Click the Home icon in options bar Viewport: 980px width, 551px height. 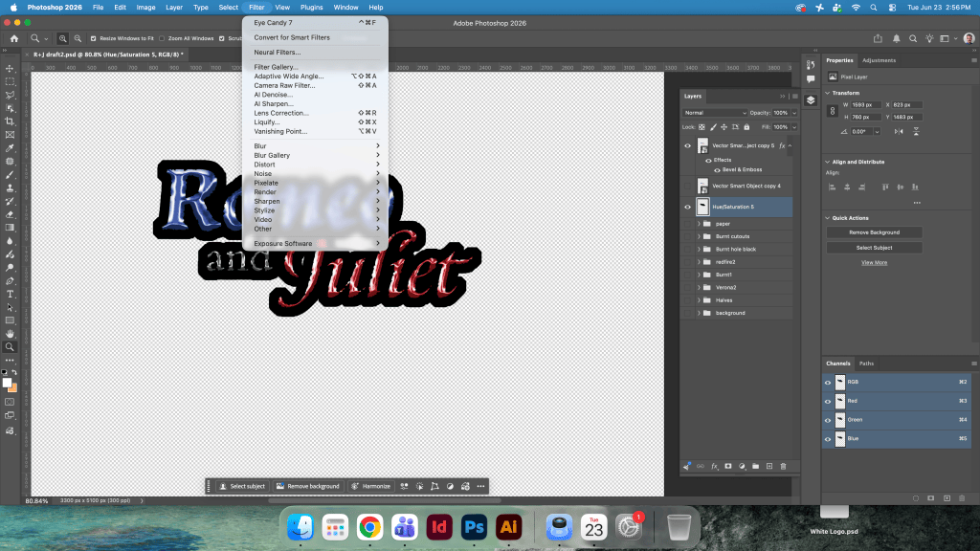(x=13, y=38)
